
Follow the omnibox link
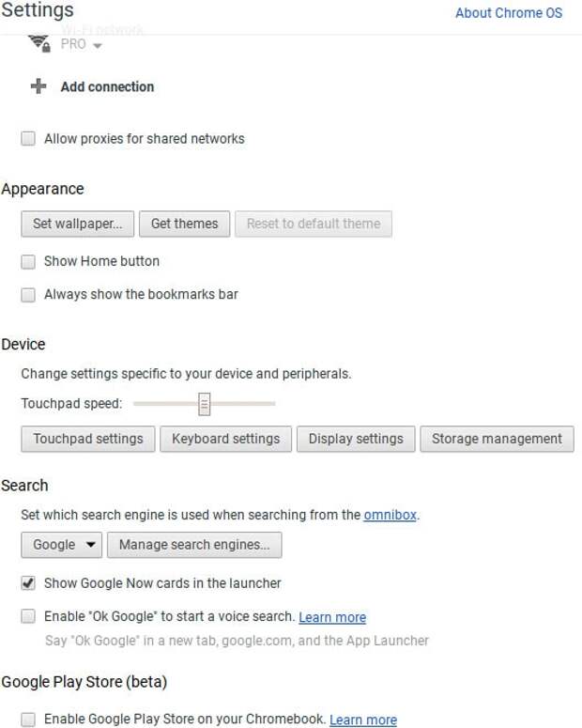tap(390, 515)
